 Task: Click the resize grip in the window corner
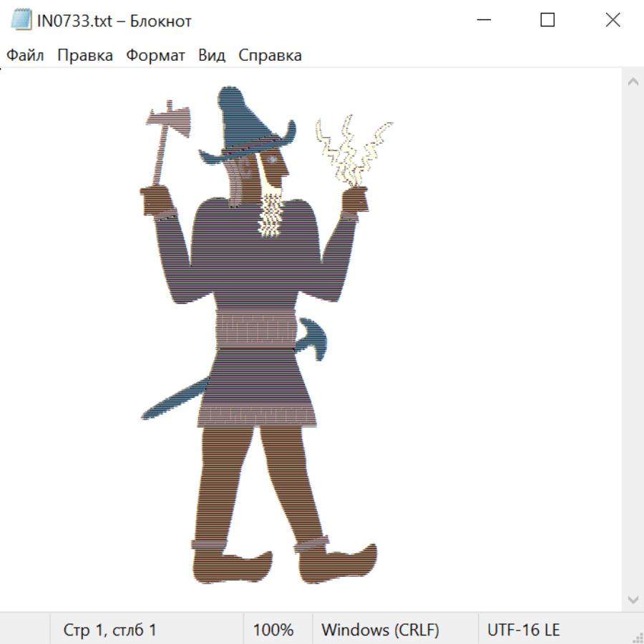[x=638, y=638]
